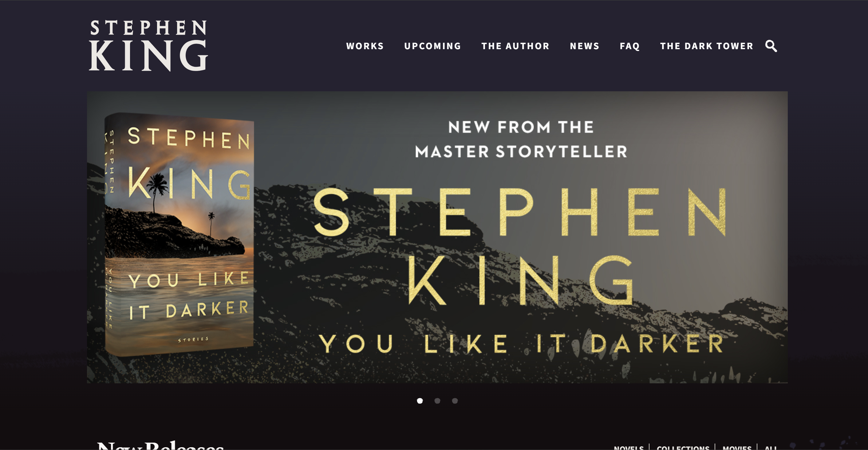Jump to the third carousel slide dot
This screenshot has width=868, height=450.
[x=455, y=401]
